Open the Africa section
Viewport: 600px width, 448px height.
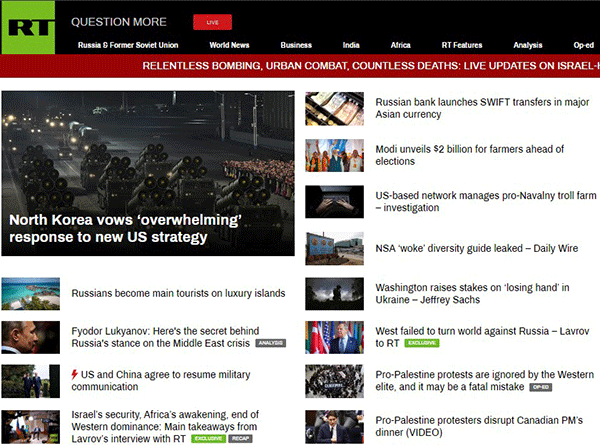400,45
